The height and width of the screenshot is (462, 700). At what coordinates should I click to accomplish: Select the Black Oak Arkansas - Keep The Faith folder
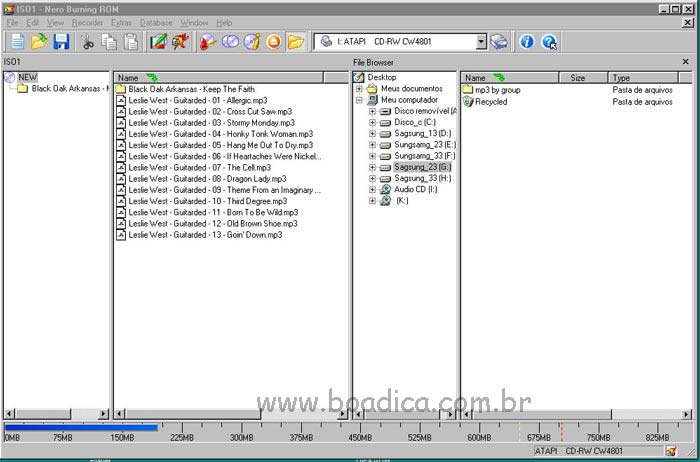click(x=192, y=89)
